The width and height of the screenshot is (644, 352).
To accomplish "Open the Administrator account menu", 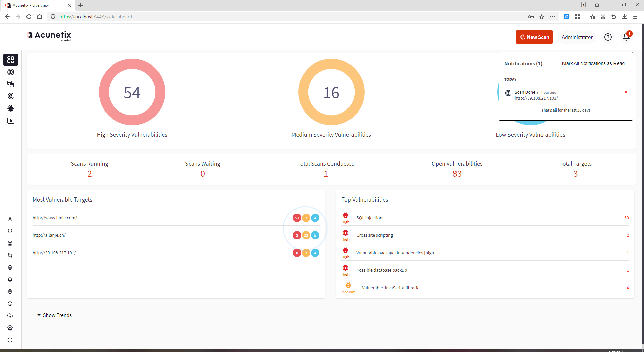I will [577, 37].
